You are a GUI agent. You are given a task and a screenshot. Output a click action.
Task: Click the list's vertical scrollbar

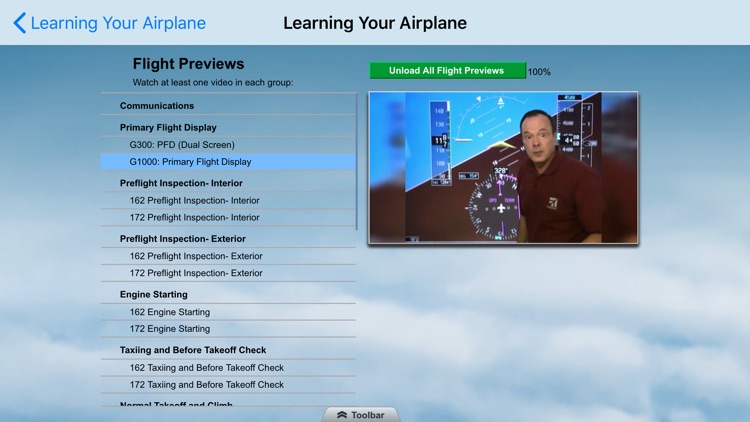[x=357, y=162]
